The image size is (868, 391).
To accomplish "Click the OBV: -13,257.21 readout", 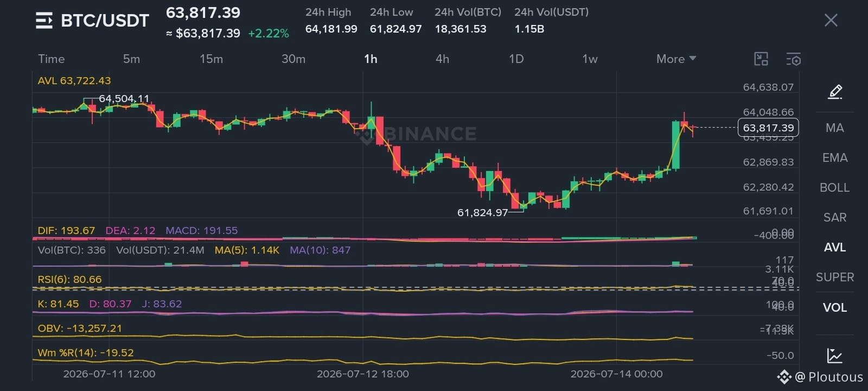I will [x=80, y=329].
